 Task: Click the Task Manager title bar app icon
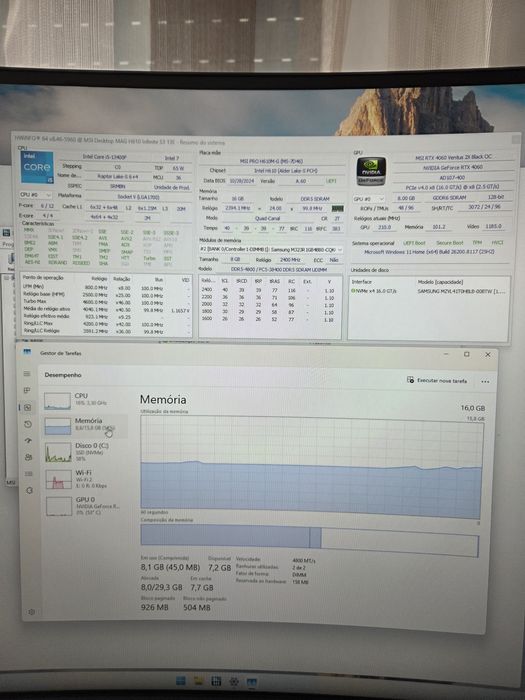27,352
